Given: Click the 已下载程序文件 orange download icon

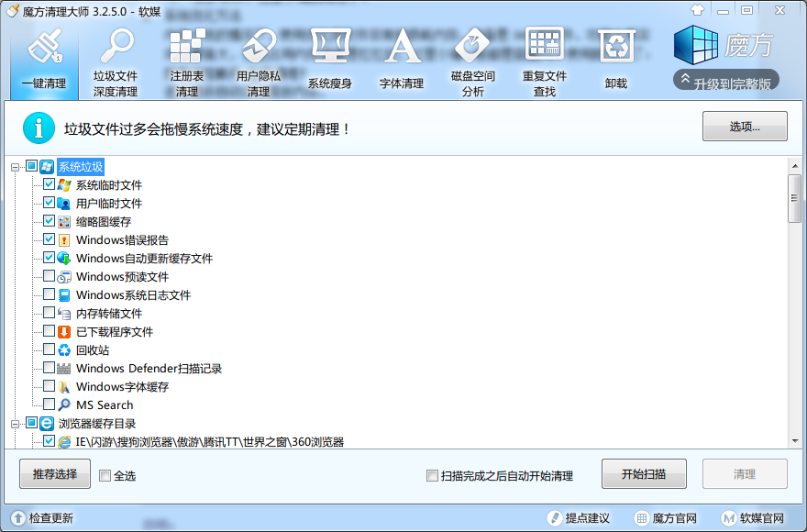Looking at the screenshot, I should [64, 332].
